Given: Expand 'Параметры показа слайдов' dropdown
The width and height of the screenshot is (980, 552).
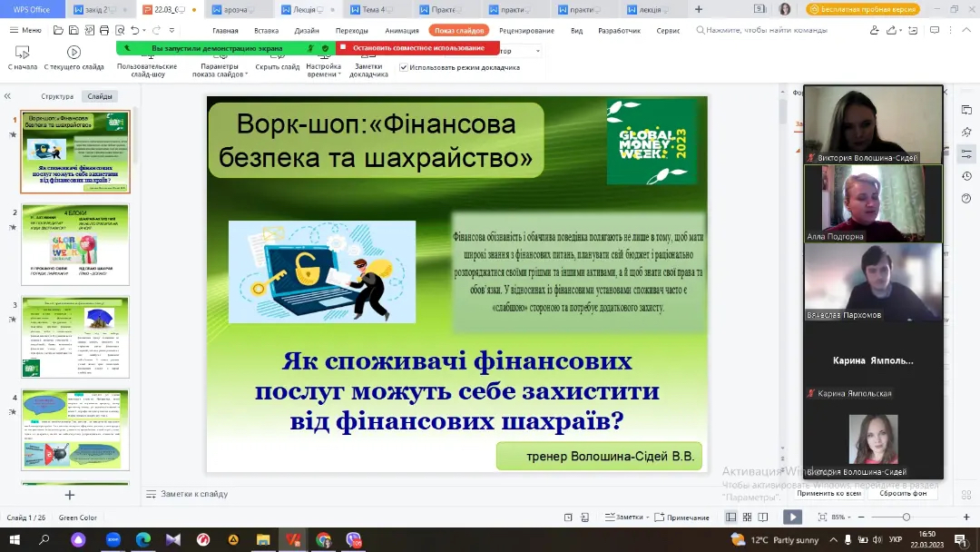Looking at the screenshot, I should (x=219, y=71).
